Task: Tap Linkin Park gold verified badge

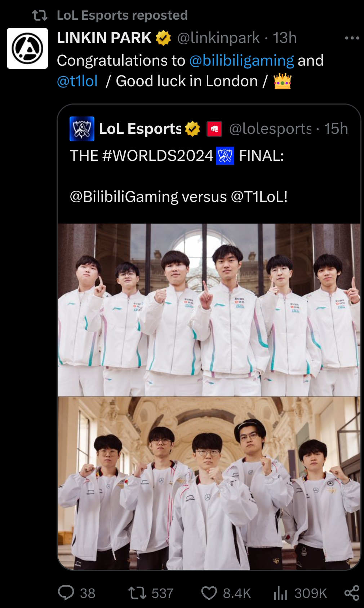Action: pos(163,38)
